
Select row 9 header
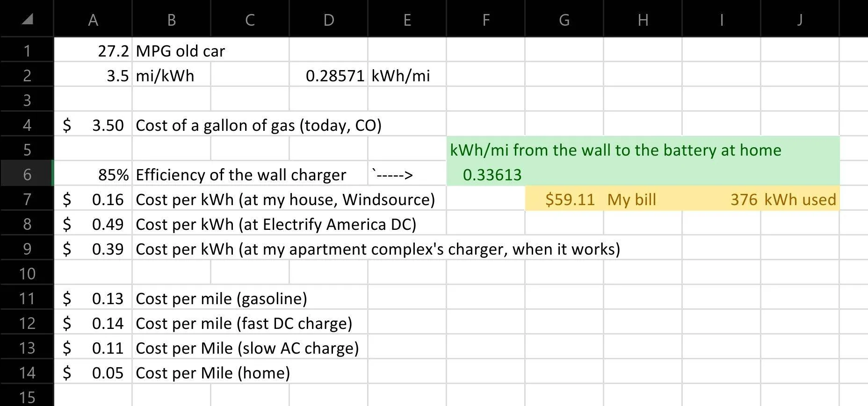27,248
